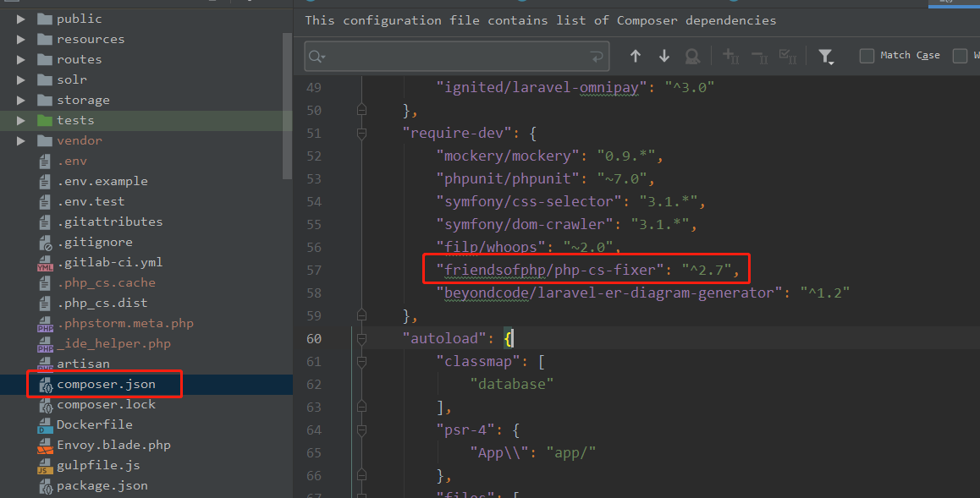Select the .env.test file

click(x=91, y=201)
